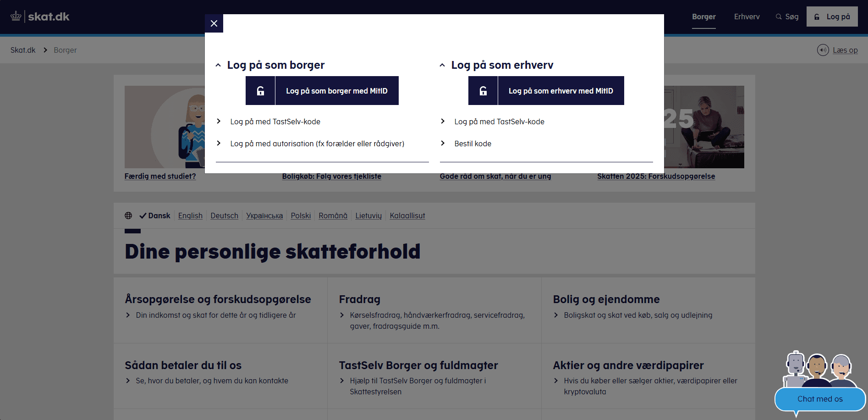Open the Færdig med studiet? link
The height and width of the screenshot is (420, 868).
160,176
